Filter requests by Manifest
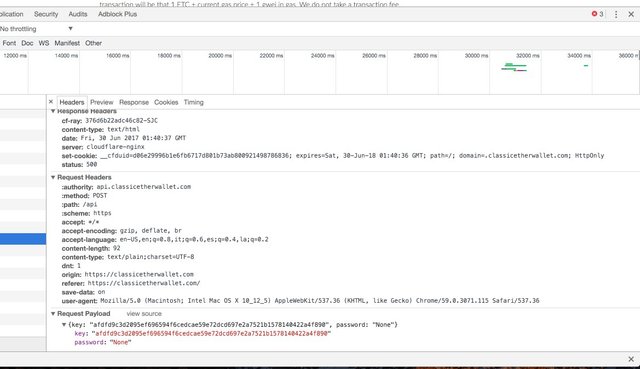This screenshot has width=640, height=369. click(x=67, y=43)
